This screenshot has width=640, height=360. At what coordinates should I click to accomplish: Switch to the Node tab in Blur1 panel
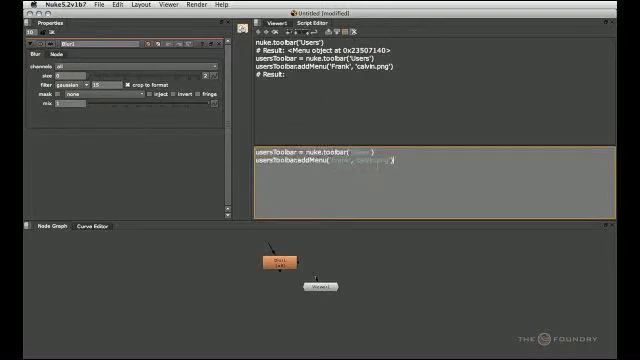tap(57, 54)
